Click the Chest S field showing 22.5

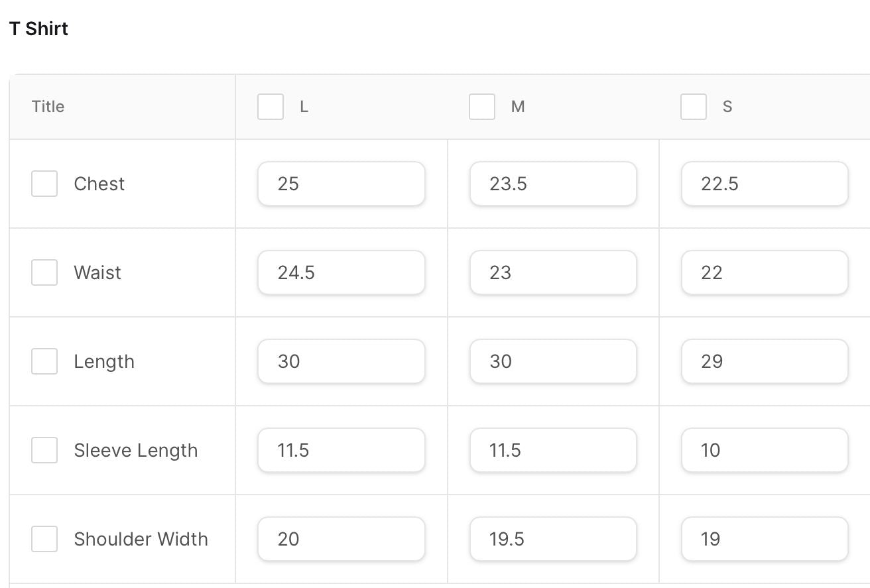click(x=765, y=184)
